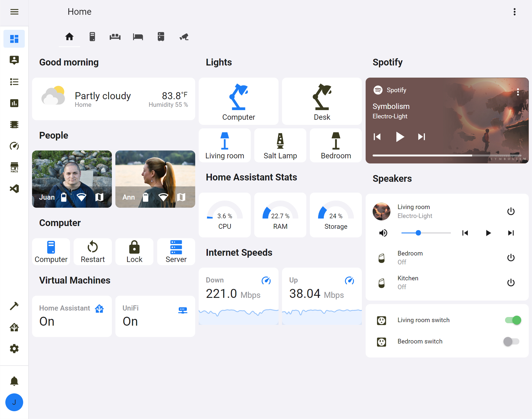Screen dimensions: 532x419
Task: Open the Home Assistant VM card
Action: [x=71, y=316]
